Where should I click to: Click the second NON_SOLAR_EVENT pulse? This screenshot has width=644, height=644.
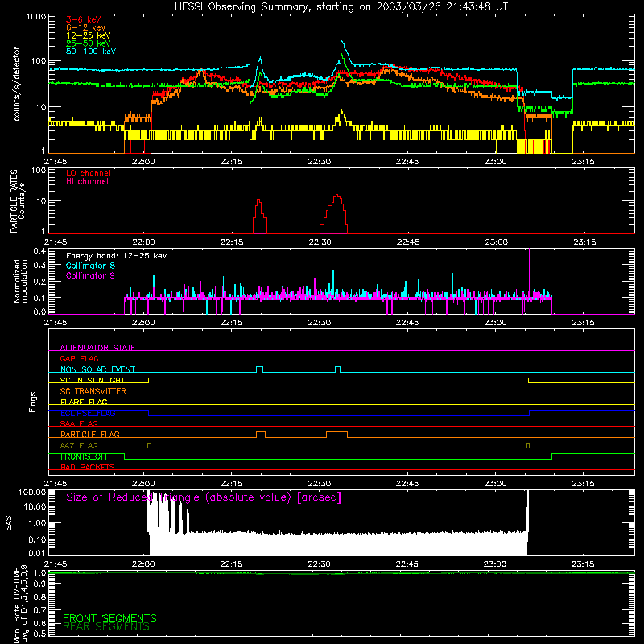click(x=337, y=367)
